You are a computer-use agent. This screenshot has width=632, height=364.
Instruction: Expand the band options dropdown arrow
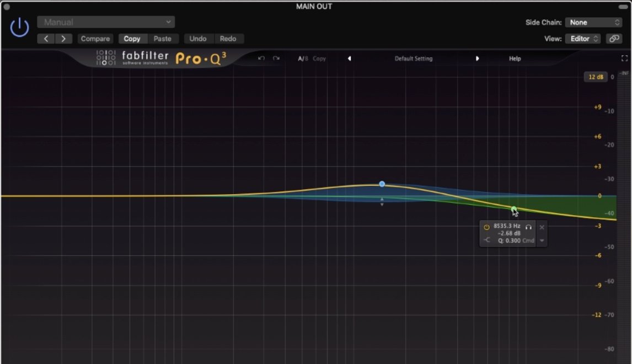click(x=542, y=241)
